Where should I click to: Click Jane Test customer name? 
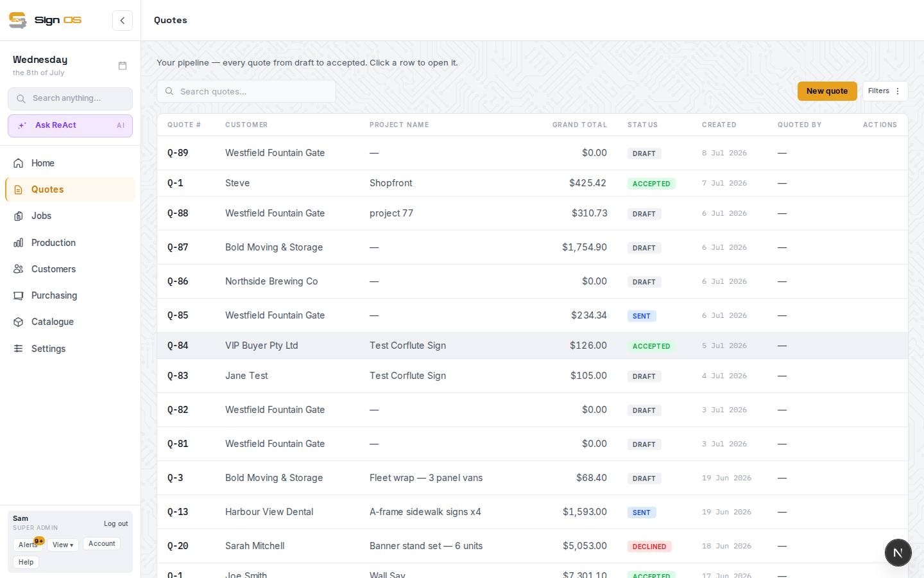pos(246,376)
